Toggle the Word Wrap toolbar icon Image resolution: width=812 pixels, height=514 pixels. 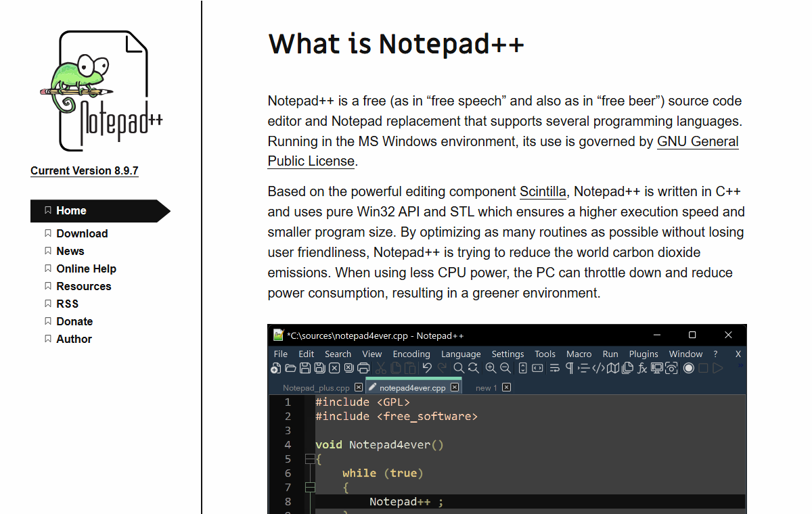click(554, 368)
